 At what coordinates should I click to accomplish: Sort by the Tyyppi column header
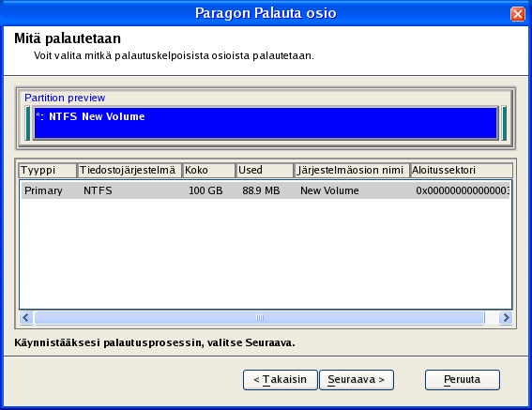47,170
